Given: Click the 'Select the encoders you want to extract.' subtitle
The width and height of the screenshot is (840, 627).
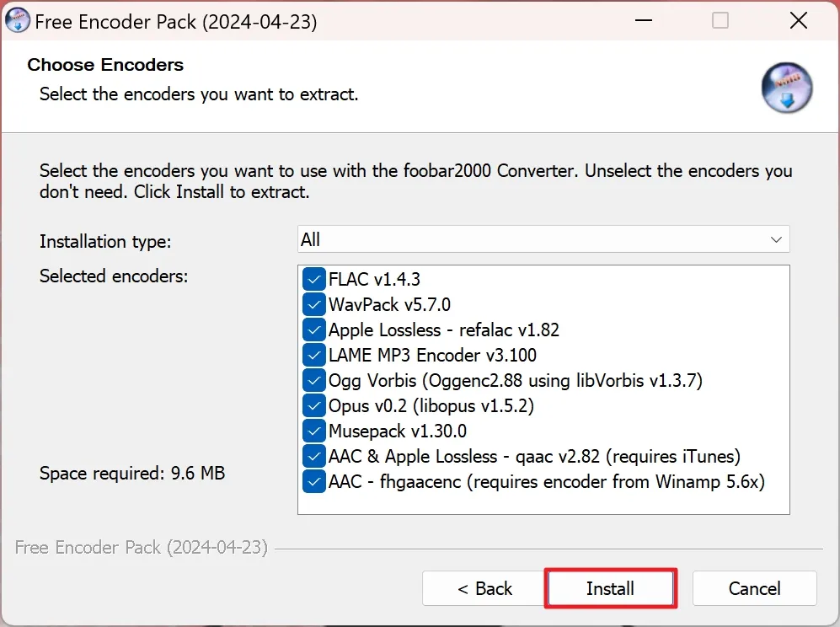Looking at the screenshot, I should (199, 94).
